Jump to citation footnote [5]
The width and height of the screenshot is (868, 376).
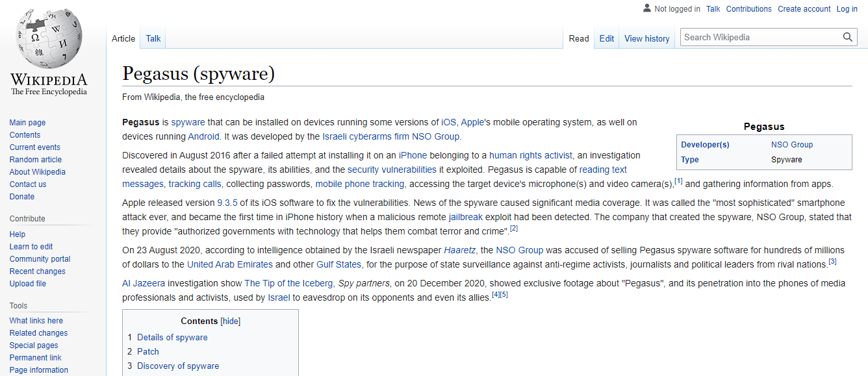[504, 294]
